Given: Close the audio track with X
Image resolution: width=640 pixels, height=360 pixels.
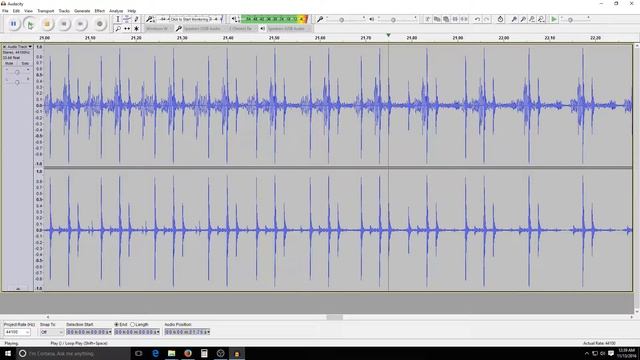Looking at the screenshot, I should [4, 47].
